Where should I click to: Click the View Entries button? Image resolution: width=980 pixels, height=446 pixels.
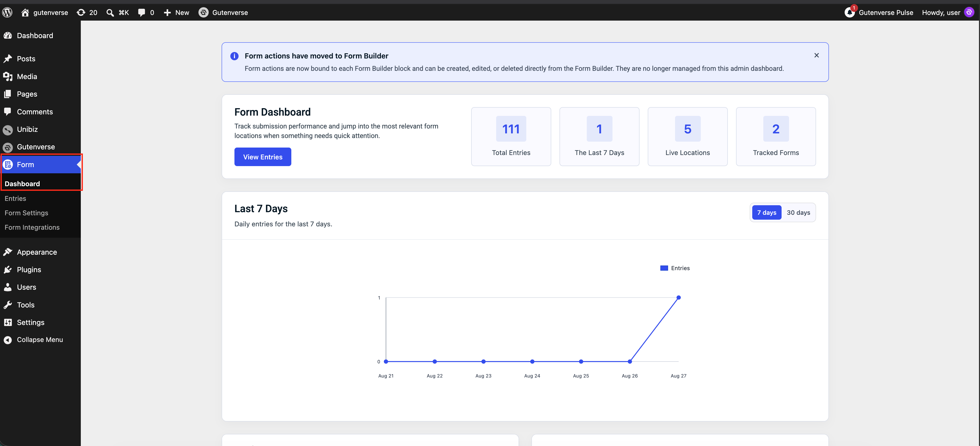[x=262, y=157]
